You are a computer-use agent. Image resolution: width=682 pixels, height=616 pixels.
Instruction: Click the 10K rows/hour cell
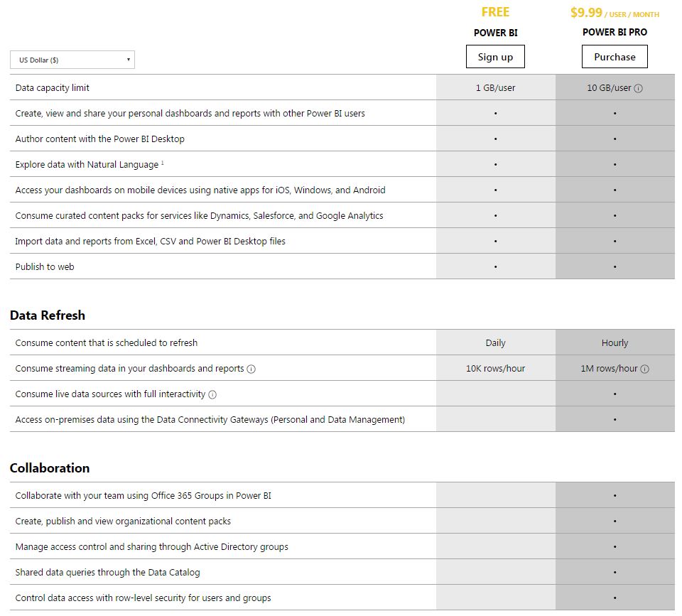coord(495,368)
